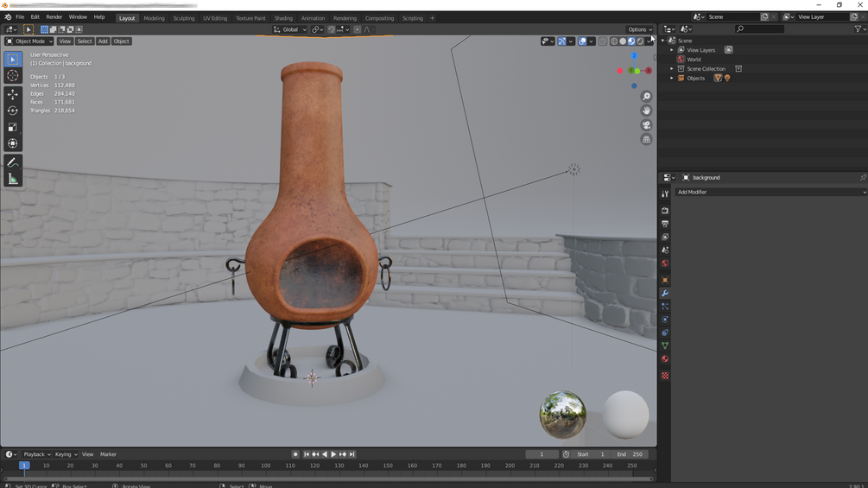The image size is (868, 488).
Task: Open the World properties tab
Action: click(665, 263)
